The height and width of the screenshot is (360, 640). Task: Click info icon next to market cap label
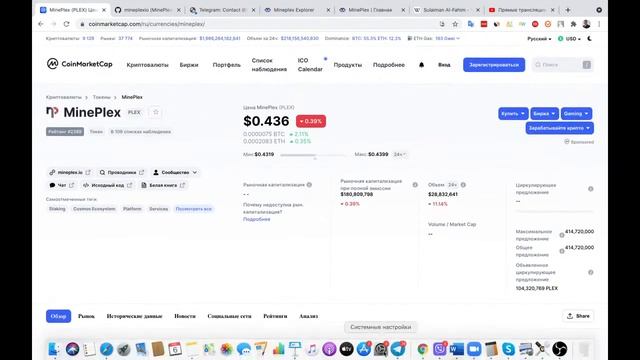click(309, 185)
